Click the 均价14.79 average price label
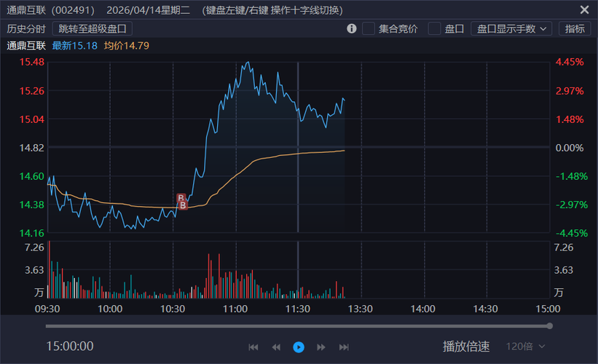This screenshot has height=364, width=598. (x=127, y=46)
